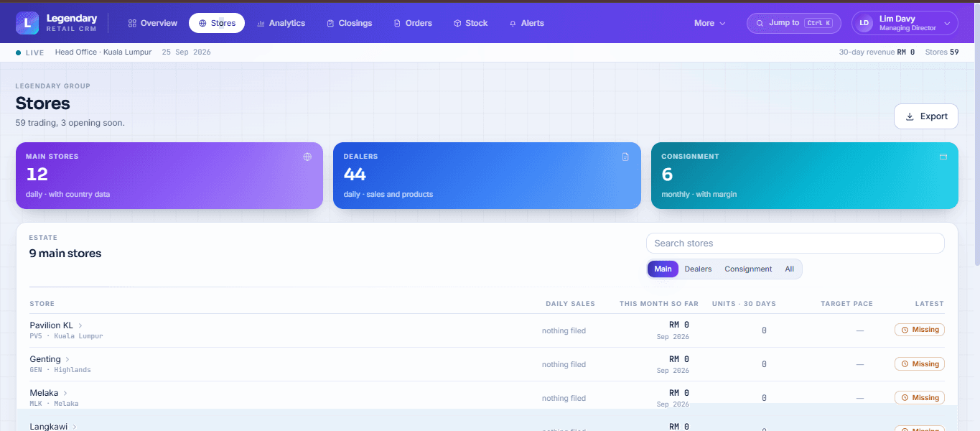This screenshot has width=980, height=431.
Task: Open the Closings page
Action: 350,23
